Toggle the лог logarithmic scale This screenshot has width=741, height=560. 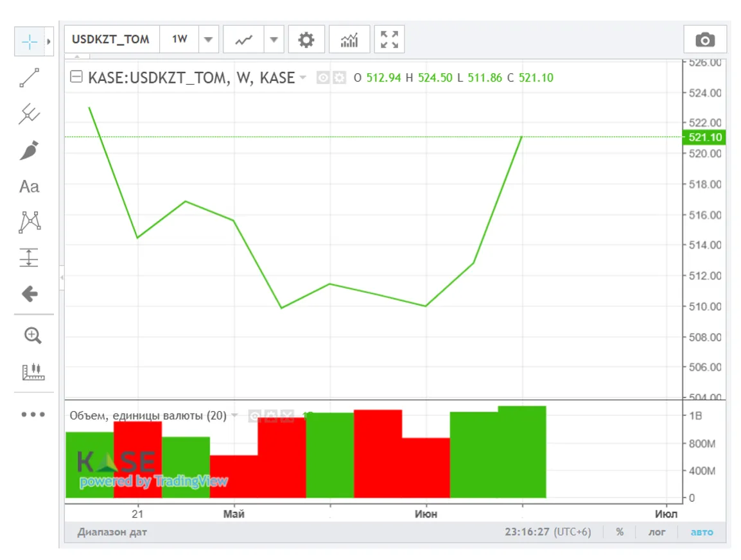(657, 532)
